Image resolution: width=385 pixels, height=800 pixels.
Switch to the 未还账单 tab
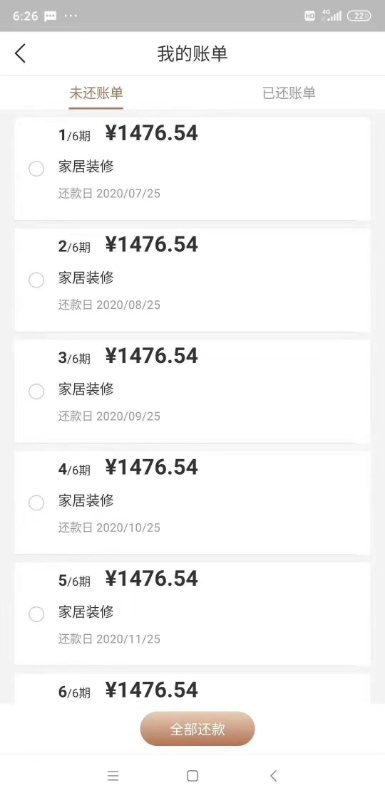(96, 93)
